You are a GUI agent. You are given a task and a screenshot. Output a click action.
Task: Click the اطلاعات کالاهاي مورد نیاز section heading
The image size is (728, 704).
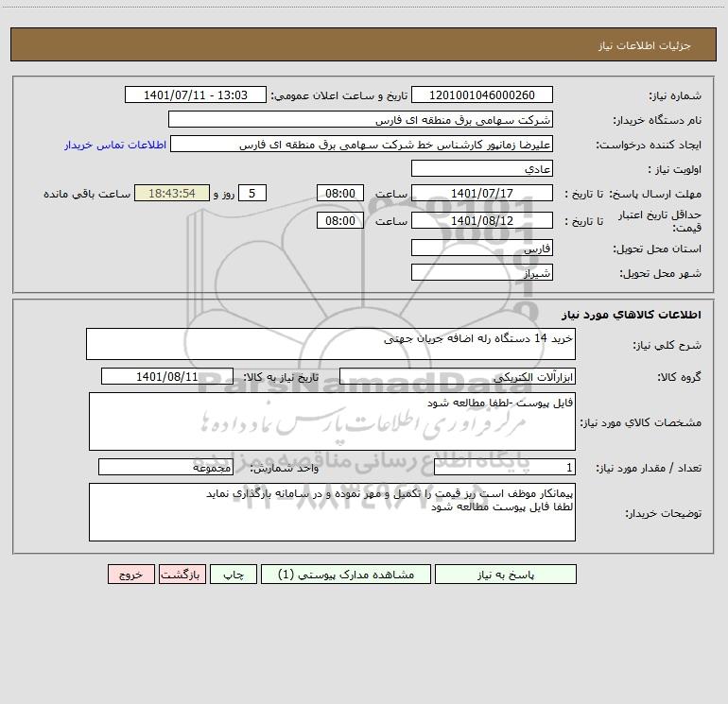632,315
